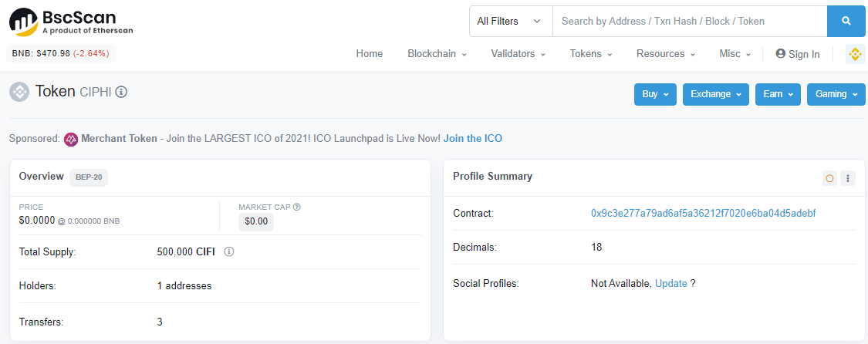Go to the Home page

pos(370,54)
